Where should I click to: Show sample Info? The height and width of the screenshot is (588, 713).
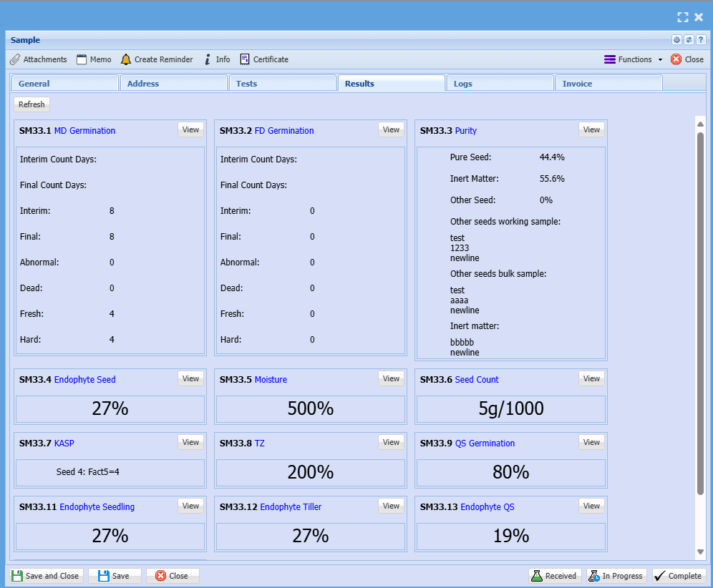pos(217,59)
